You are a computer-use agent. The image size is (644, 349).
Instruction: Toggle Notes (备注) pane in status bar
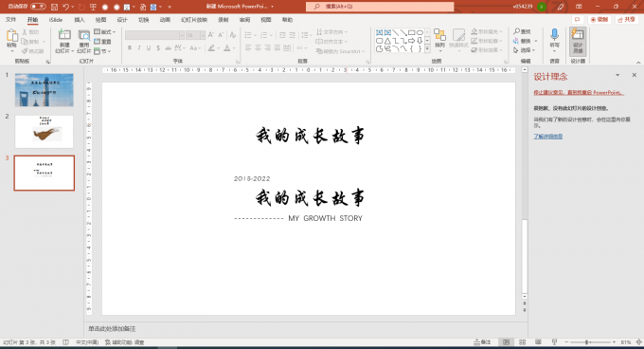(482, 342)
